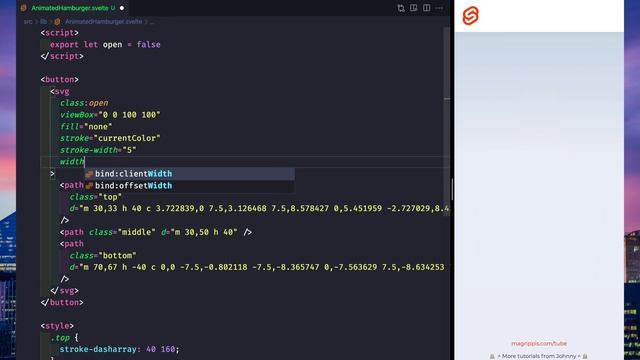Viewport: 640px width, 360px height.
Task: Click the source control compare icon in editor toolbar
Action: [401, 8]
